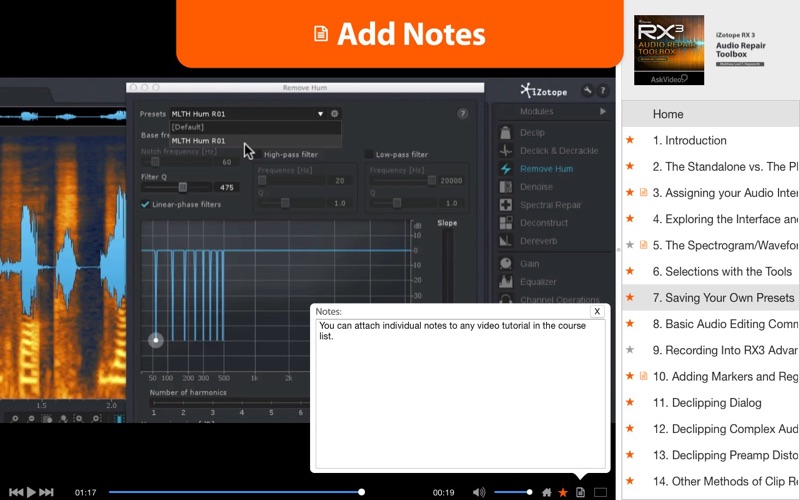Click the Filter Q value 475 field
This screenshot has height=500, width=800.
pos(226,187)
